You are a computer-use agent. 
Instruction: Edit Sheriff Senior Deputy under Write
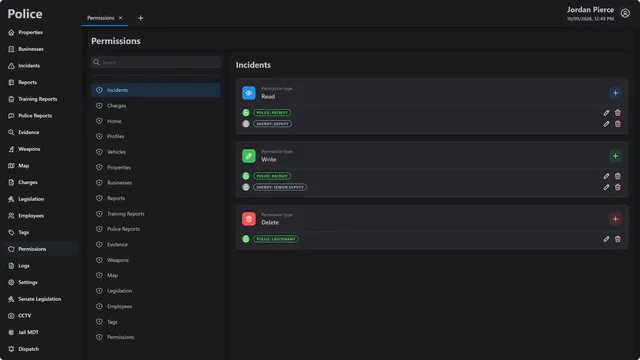pos(606,187)
